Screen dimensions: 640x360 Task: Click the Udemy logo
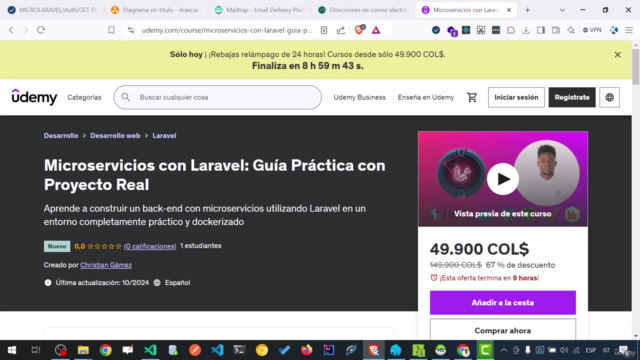point(34,97)
